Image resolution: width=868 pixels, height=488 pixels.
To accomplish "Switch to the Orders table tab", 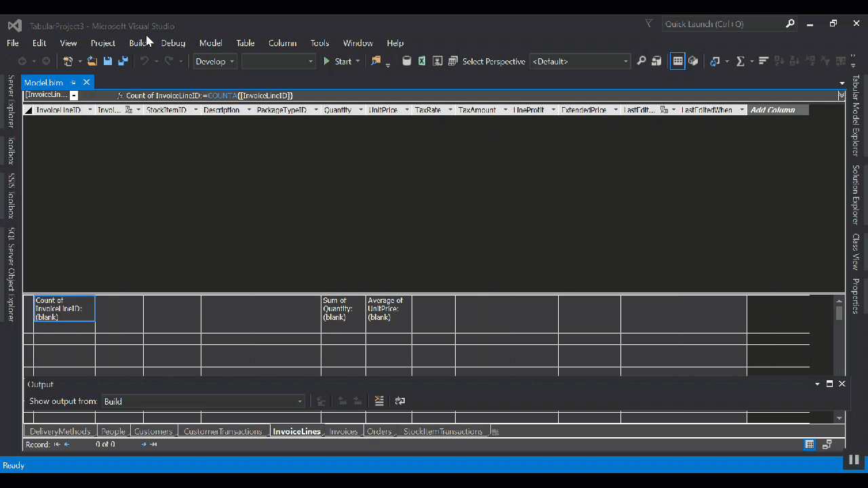I will point(379,431).
